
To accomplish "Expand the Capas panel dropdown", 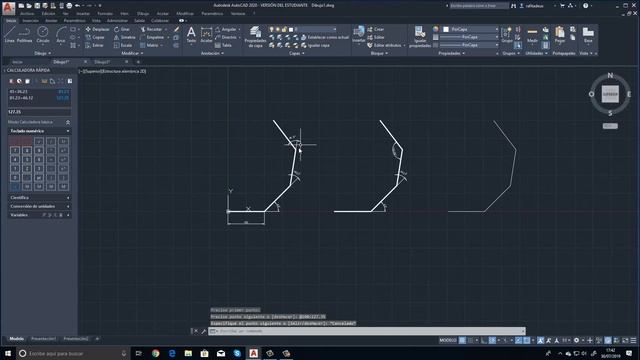I will point(297,53).
